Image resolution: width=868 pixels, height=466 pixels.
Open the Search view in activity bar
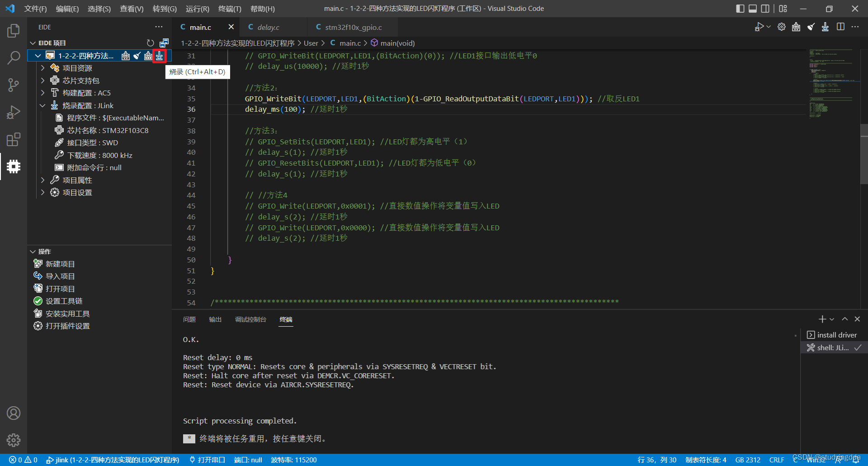click(x=14, y=57)
